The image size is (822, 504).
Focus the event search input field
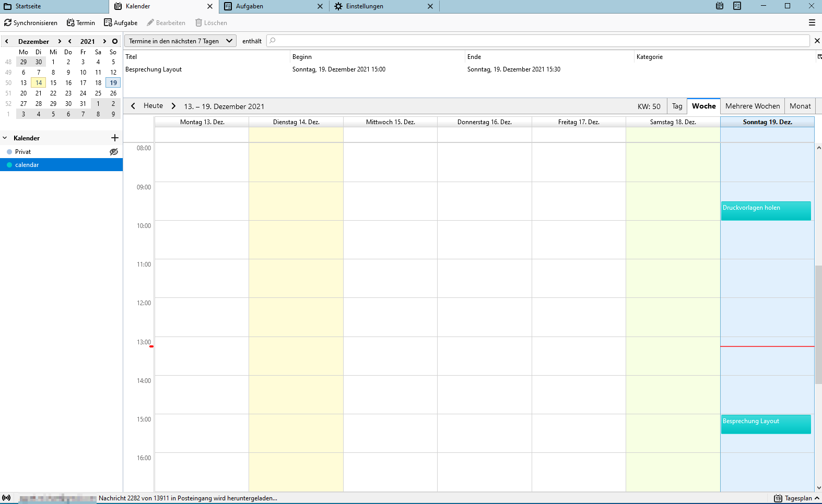click(x=538, y=41)
